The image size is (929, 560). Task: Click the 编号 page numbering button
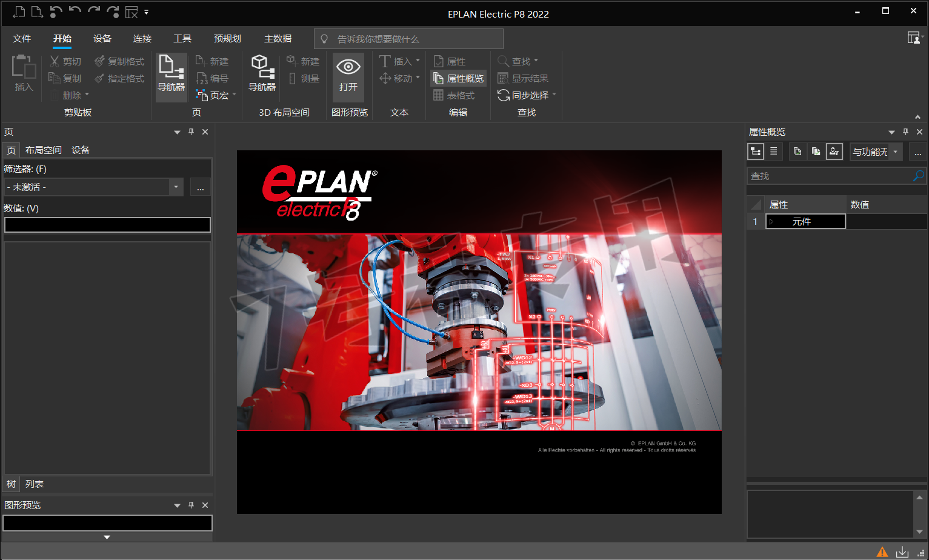pos(212,78)
